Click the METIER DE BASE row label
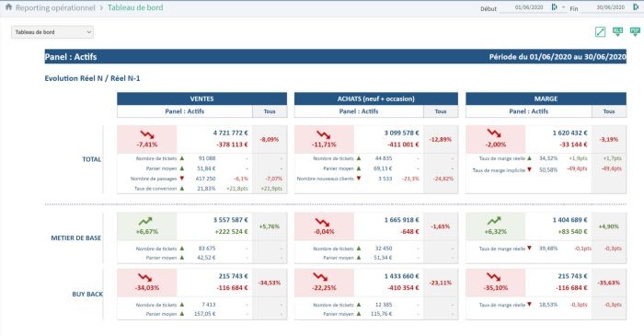Viewport: 644px width, 336px height. point(76,238)
